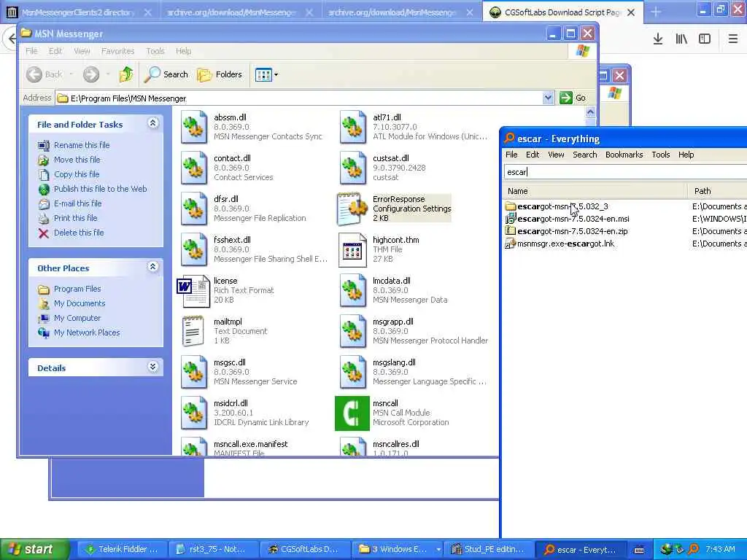Click the Explorer address field path
Screen dimensions: 747x560
[299, 98]
